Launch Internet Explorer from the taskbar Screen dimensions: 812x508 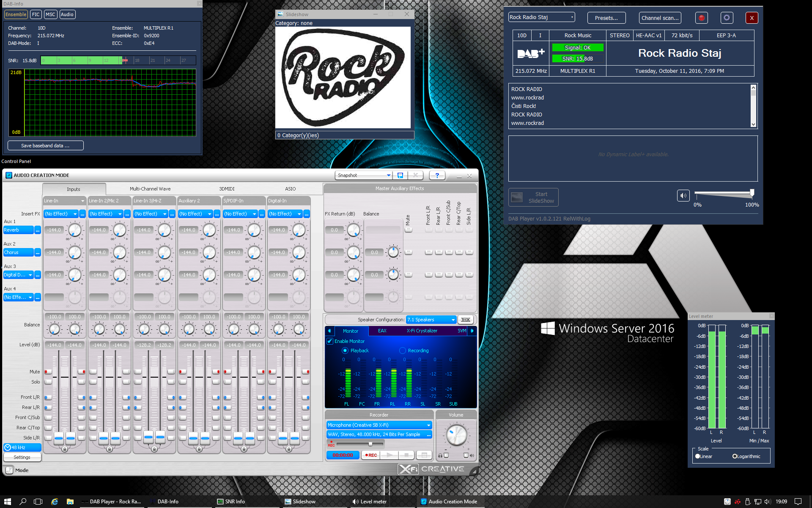pyautogui.click(x=55, y=501)
